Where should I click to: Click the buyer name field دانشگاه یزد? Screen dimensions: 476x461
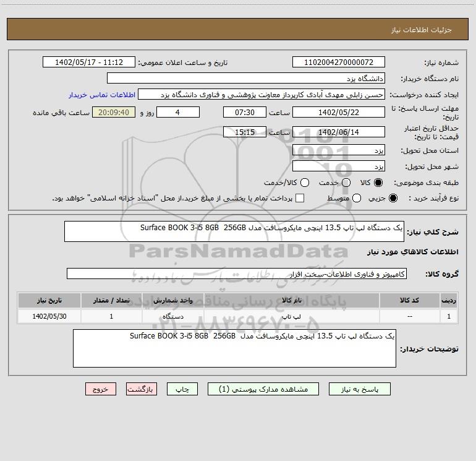246,78
